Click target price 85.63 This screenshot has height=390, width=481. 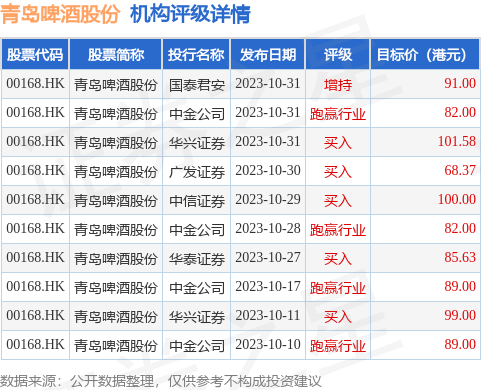tap(460, 257)
